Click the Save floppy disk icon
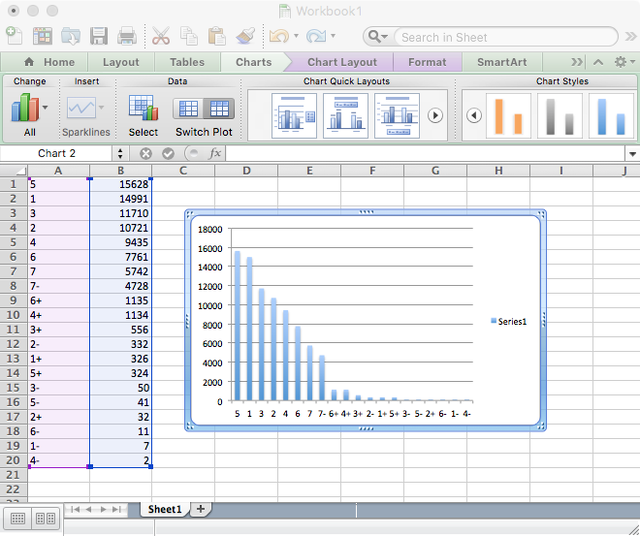Viewport: 640px width, 536px height. click(x=99, y=36)
